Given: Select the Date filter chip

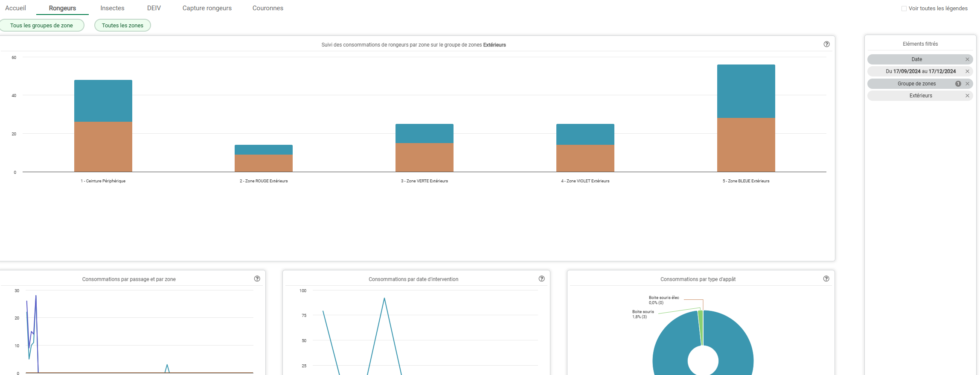Looking at the screenshot, I should pos(920,59).
